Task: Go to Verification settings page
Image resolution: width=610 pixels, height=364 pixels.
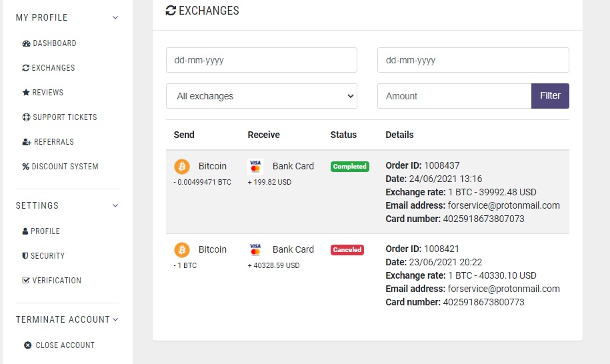Action: [57, 281]
